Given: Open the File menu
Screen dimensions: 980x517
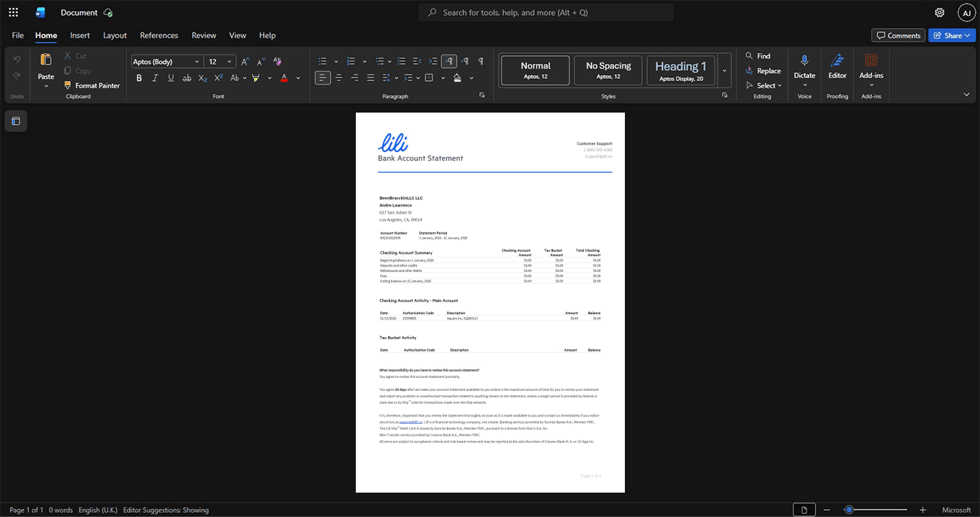Looking at the screenshot, I should click(x=18, y=35).
